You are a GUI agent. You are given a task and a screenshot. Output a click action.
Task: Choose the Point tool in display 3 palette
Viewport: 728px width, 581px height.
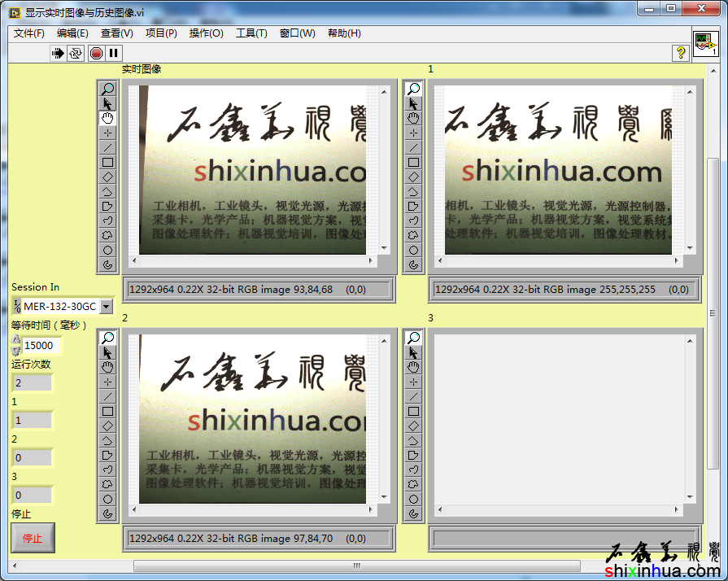point(413,382)
